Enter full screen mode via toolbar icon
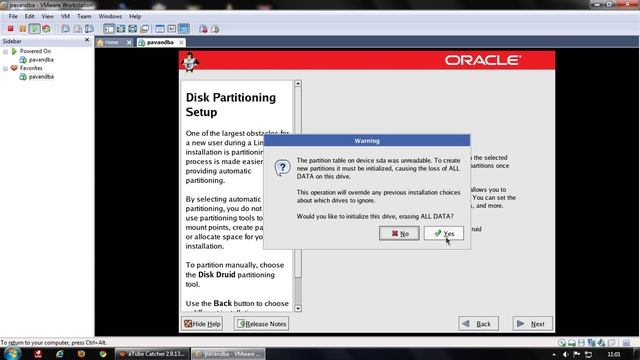Viewport: 640px width, 360px height. pos(133,29)
